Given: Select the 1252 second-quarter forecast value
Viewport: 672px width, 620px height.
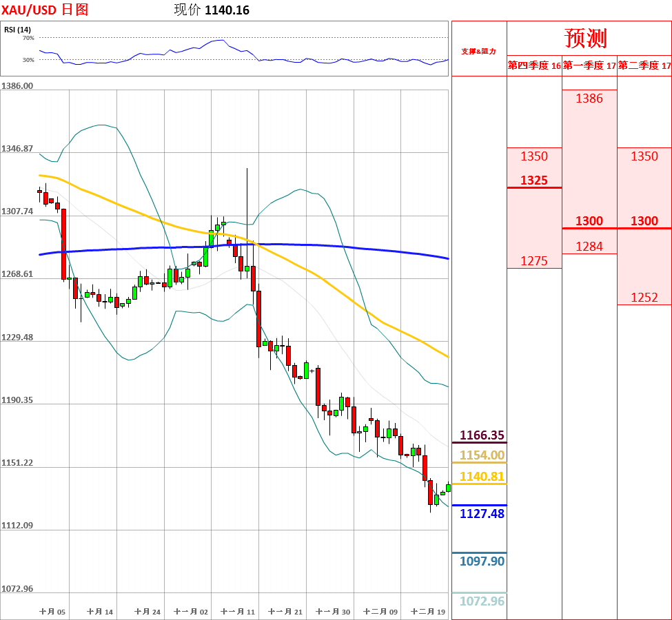Looking at the screenshot, I should click(644, 298).
